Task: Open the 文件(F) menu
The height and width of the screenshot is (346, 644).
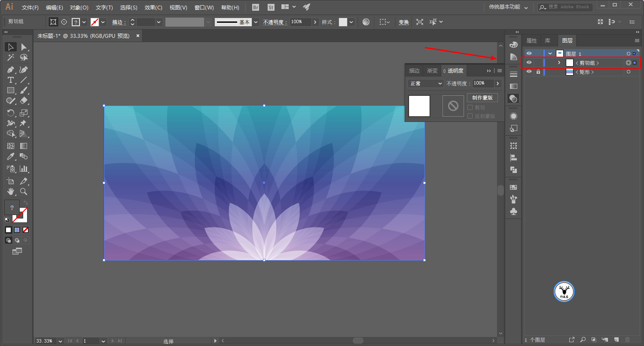Action: tap(30, 8)
